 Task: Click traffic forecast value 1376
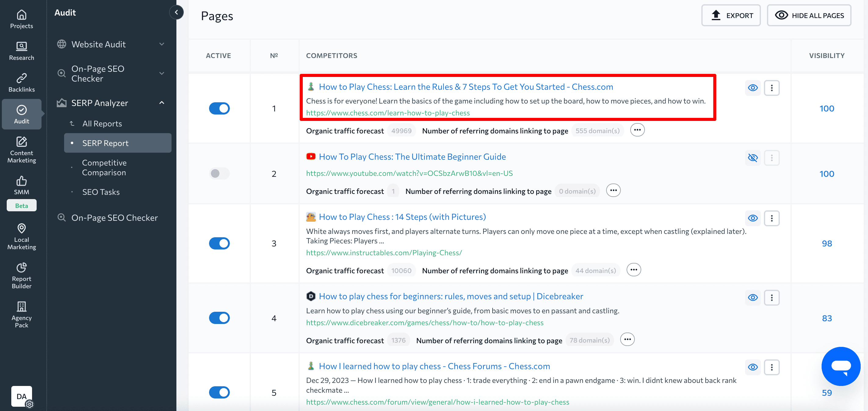[398, 340]
